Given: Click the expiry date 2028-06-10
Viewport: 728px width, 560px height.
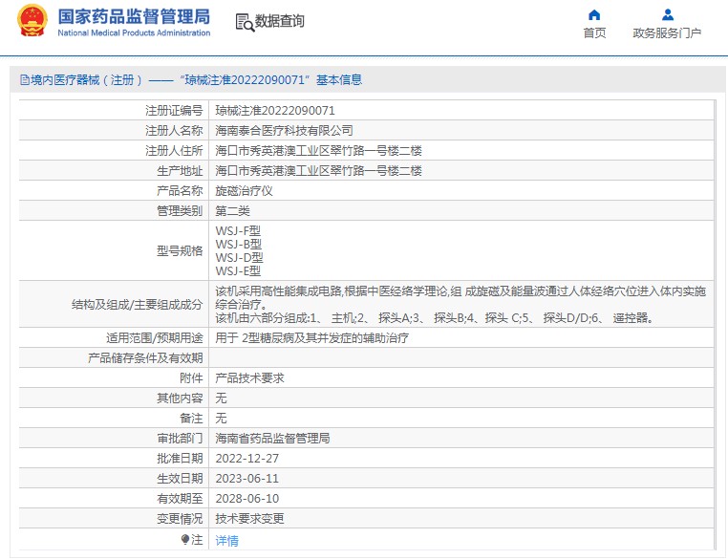Looking at the screenshot, I should [x=247, y=498].
